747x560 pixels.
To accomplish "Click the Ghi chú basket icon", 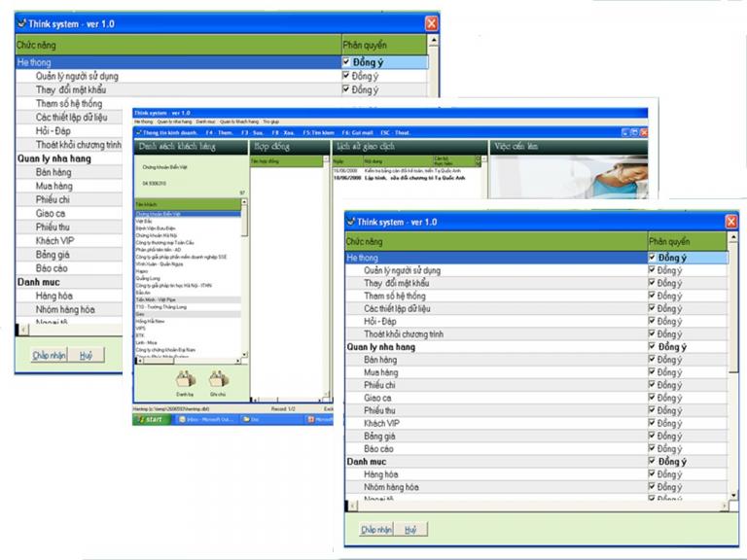I will click(217, 379).
